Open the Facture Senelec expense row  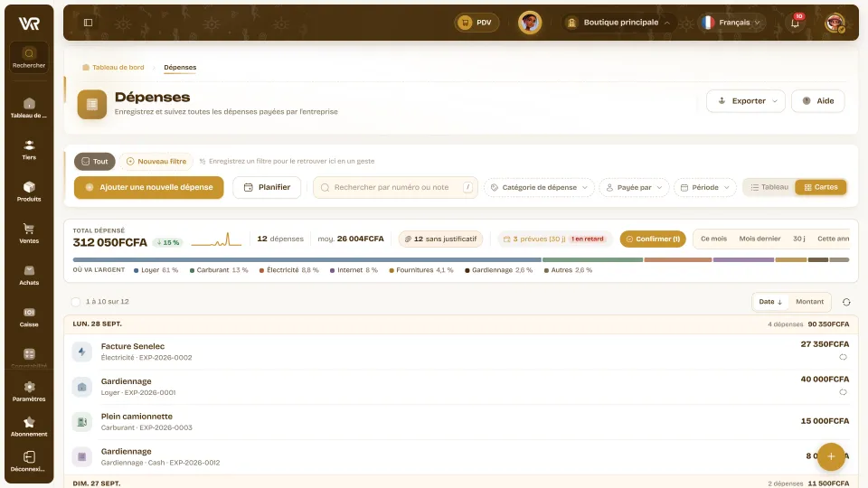[460, 352]
